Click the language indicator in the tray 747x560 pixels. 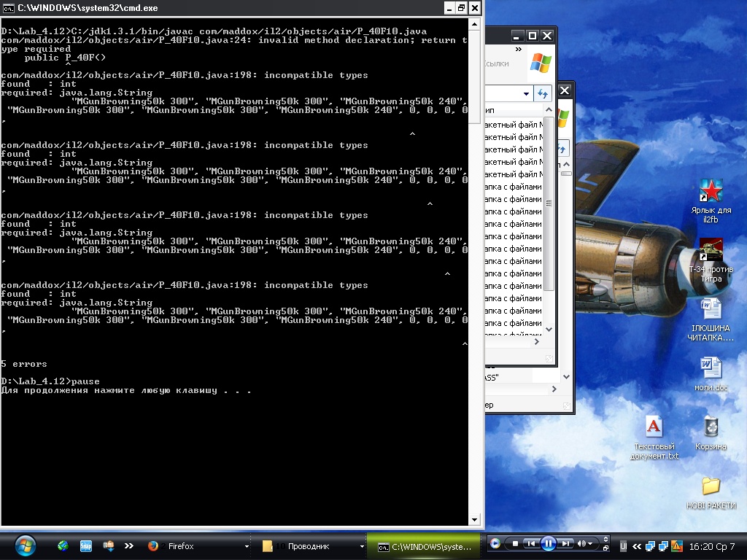coord(623,546)
